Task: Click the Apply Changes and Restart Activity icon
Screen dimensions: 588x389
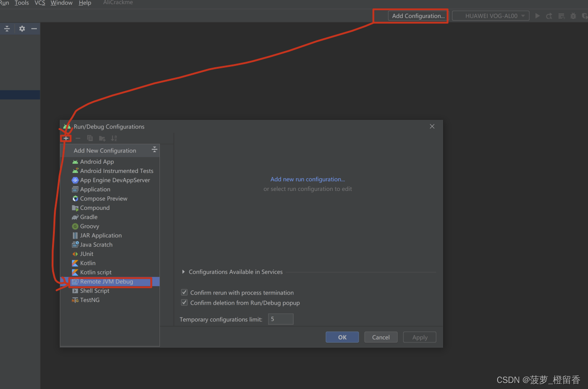Action: coord(549,16)
